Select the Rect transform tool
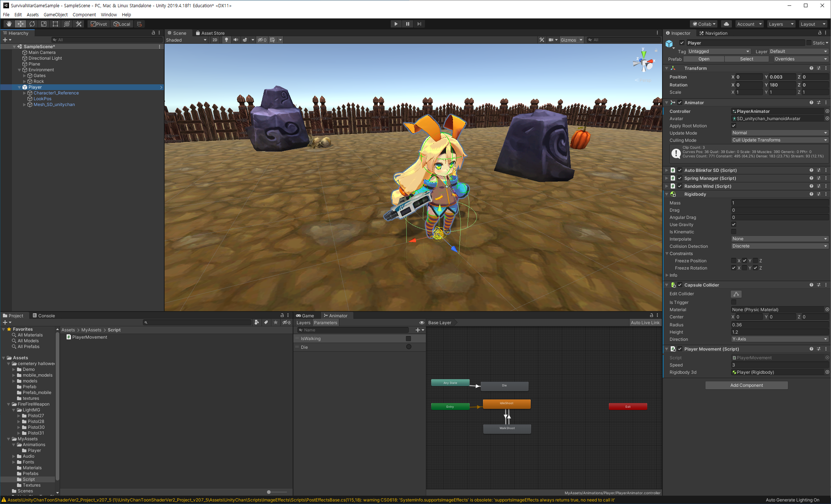Image resolution: width=831 pixels, height=504 pixels. (x=55, y=24)
